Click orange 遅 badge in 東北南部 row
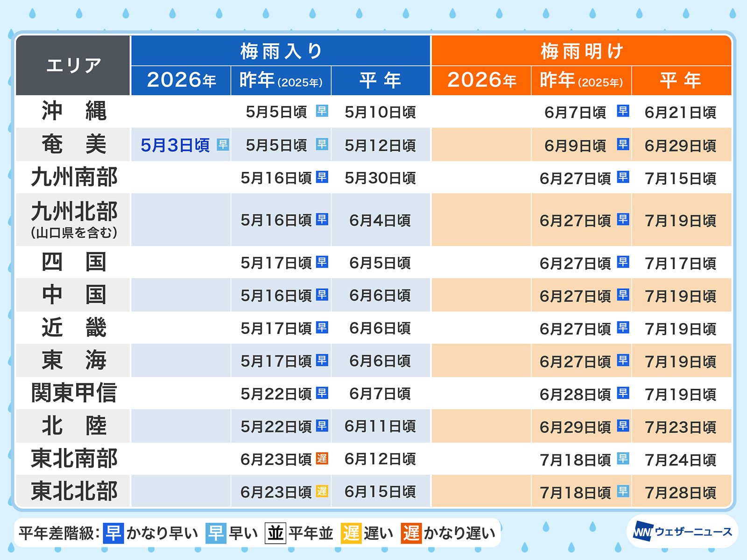Viewport: 747px width, 560px height. pyautogui.click(x=322, y=458)
